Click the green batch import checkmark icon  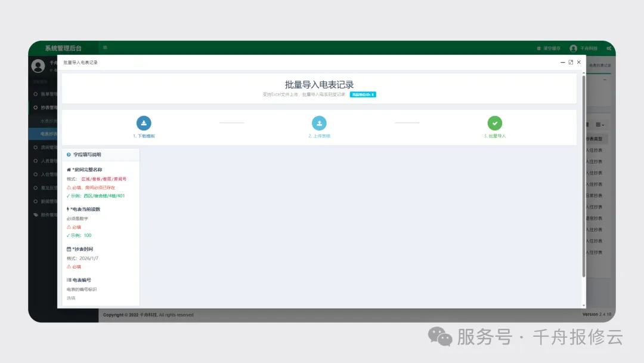click(x=495, y=123)
